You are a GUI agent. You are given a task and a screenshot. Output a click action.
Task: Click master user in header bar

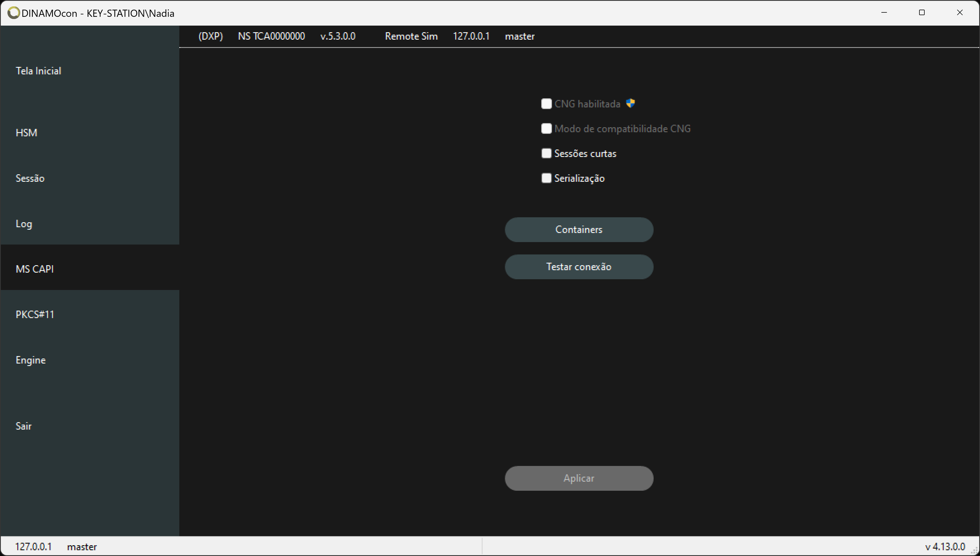519,36
